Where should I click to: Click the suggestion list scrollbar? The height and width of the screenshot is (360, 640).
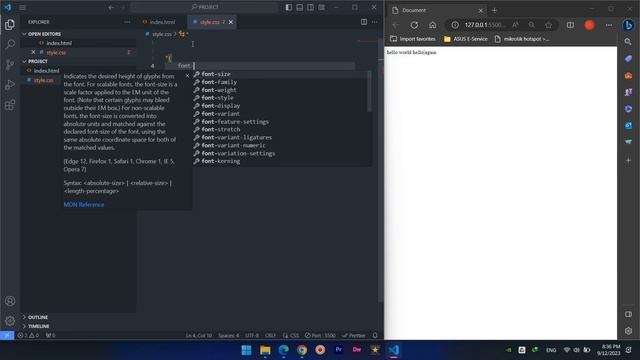369,91
